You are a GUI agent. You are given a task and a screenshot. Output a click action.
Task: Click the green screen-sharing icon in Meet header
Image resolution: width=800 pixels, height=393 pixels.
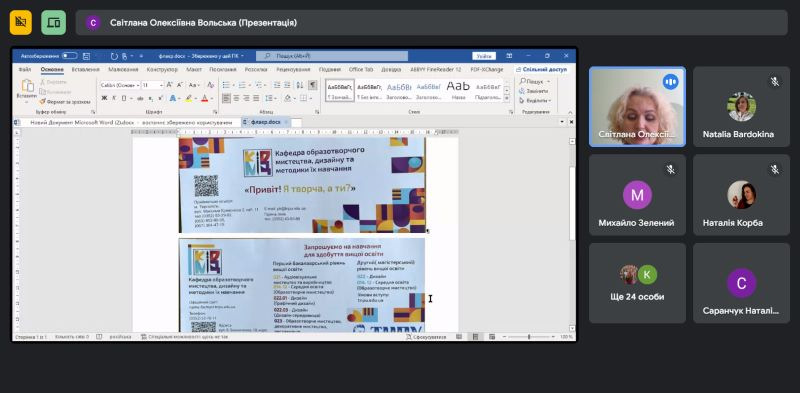click(54, 22)
